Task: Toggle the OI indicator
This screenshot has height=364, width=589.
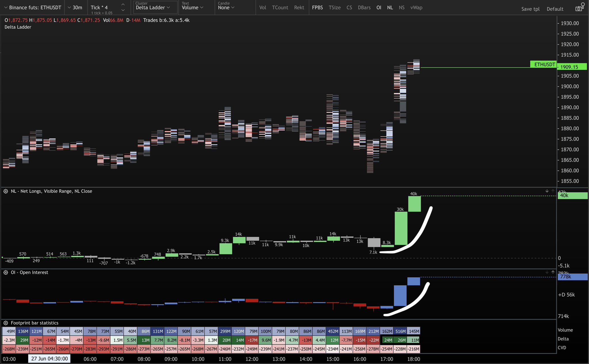Action: [379, 7]
